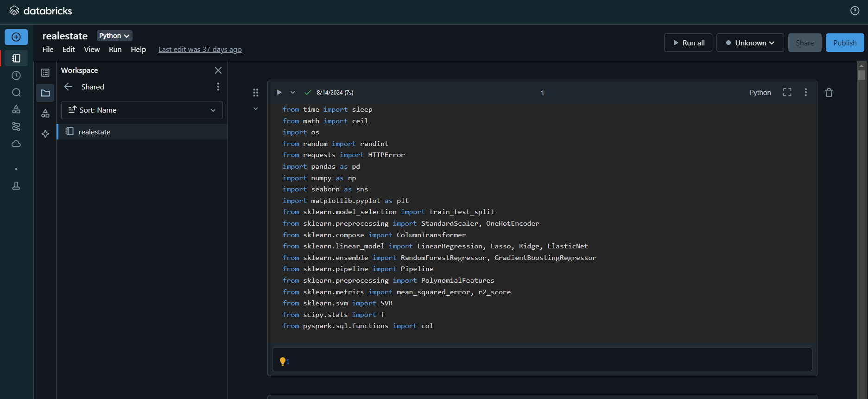The width and height of the screenshot is (868, 399).
Task: Open the Sort: Name dropdown
Action: (142, 110)
